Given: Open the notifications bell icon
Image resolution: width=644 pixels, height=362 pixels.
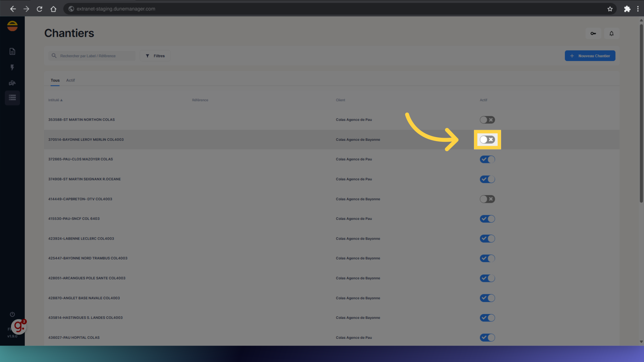Looking at the screenshot, I should click(611, 34).
